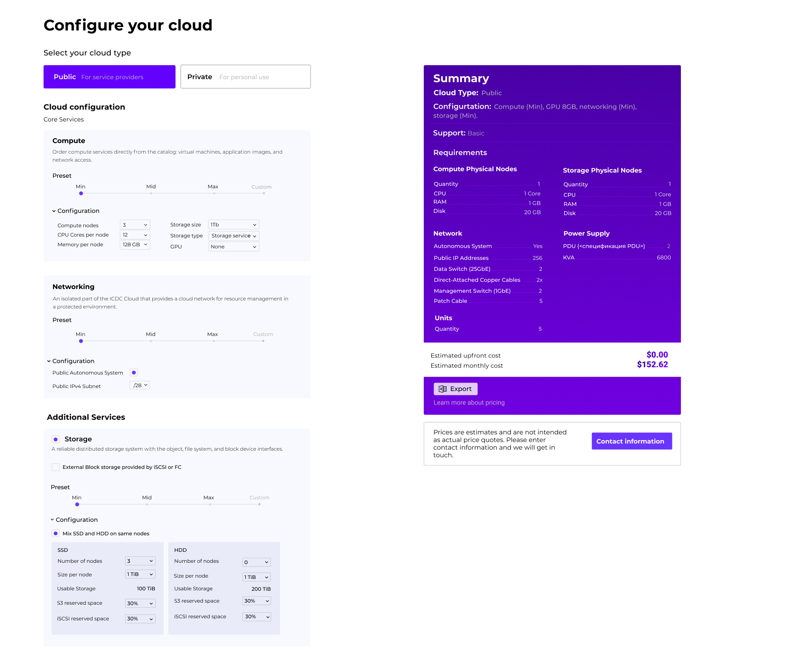This screenshot has width=812, height=650.
Task: Open the Compute nodes dropdown
Action: (135, 225)
